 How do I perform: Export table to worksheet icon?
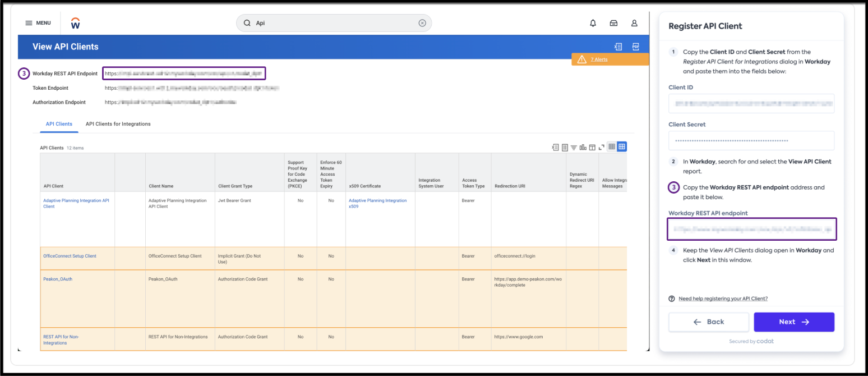coord(565,147)
